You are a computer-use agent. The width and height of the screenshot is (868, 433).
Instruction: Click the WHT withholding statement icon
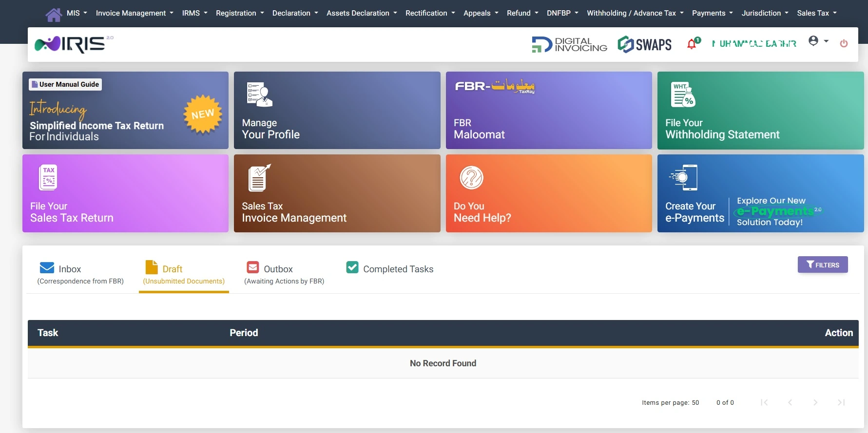click(683, 94)
